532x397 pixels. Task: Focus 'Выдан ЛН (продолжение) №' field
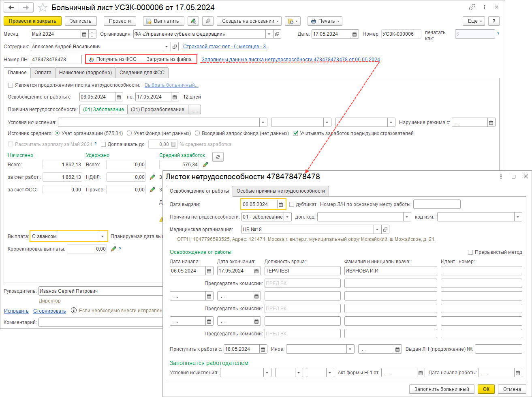pos(498,349)
